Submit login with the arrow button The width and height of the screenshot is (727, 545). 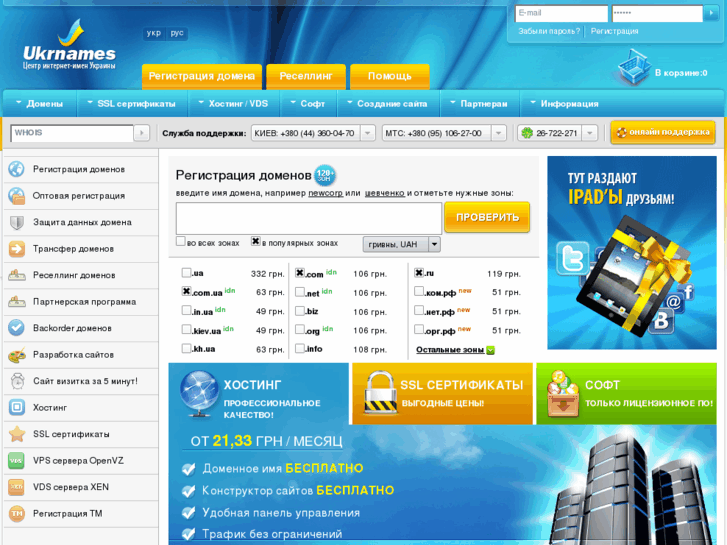[x=710, y=13]
